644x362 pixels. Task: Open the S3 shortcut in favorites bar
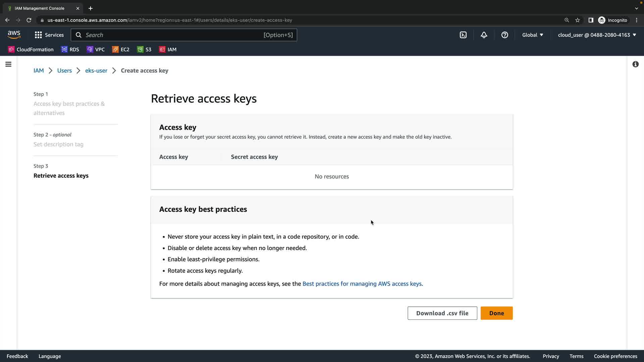(144, 49)
